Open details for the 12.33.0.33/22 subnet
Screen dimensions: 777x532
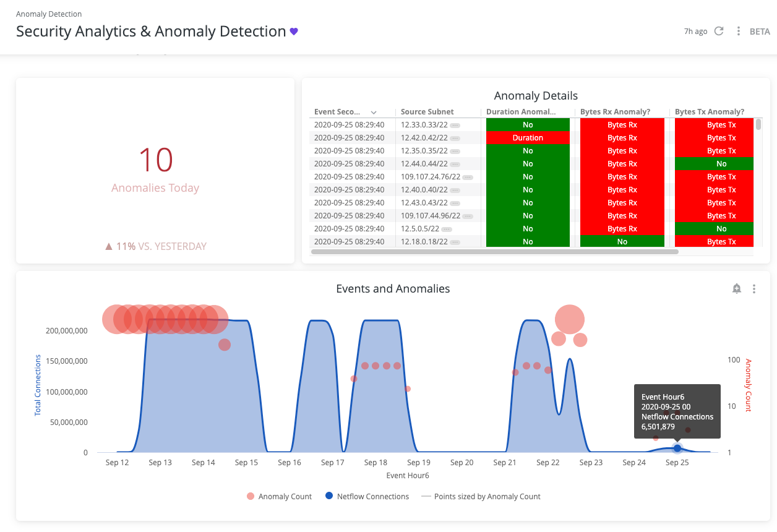click(453, 124)
